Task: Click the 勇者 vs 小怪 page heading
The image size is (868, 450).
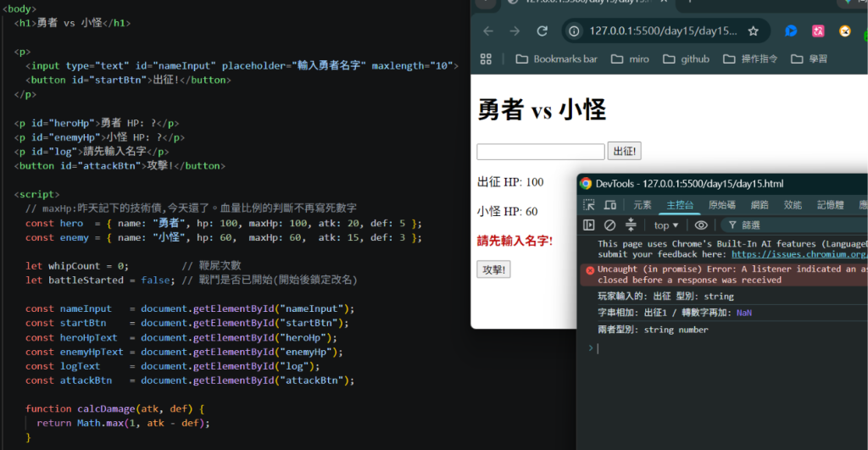Action: 542,109
